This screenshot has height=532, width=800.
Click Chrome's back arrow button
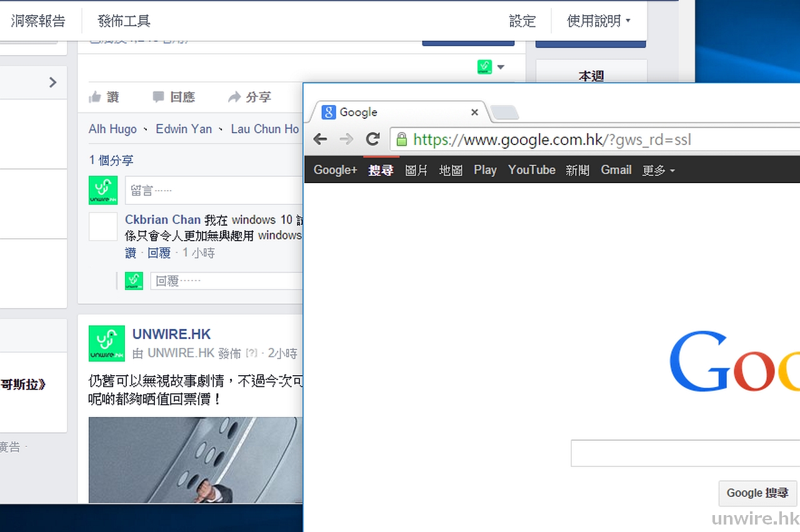pos(321,139)
